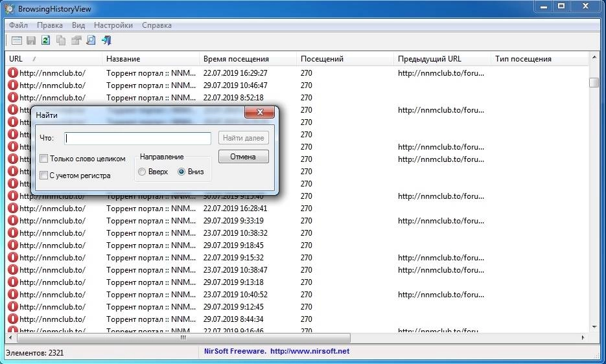Sort by the Название column header

[150, 59]
